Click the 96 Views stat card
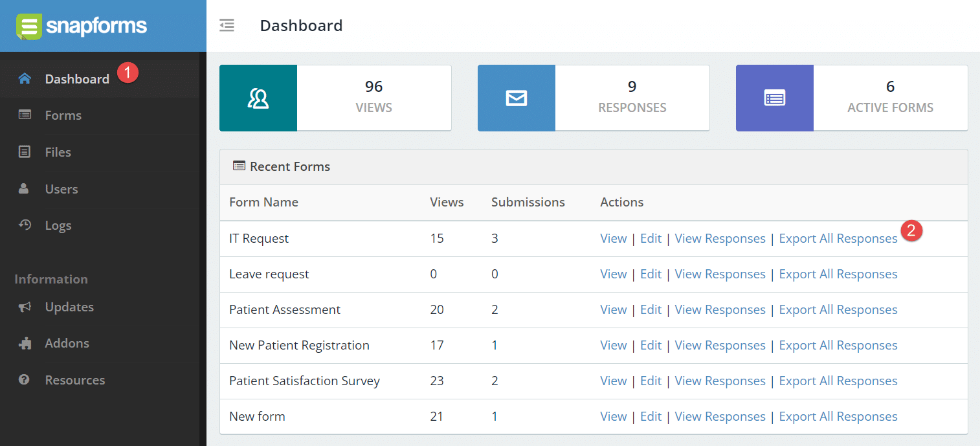The image size is (980, 446). 335,98
